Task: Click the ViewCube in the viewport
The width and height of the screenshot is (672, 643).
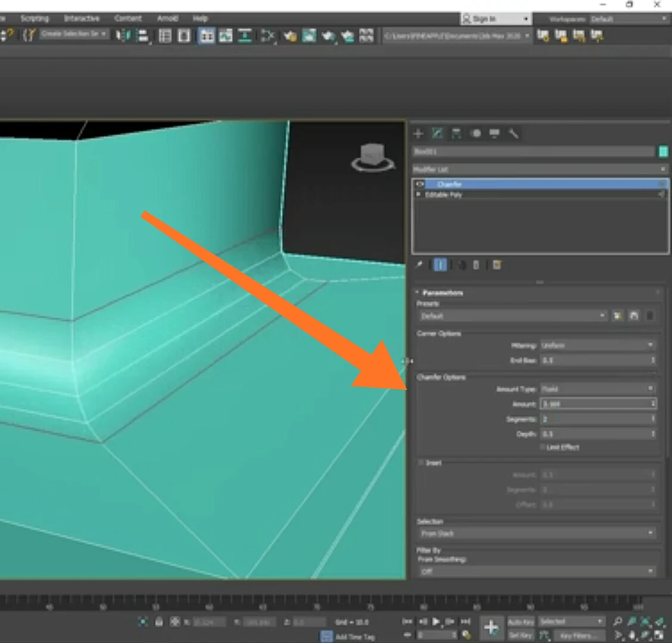Action: 372,157
